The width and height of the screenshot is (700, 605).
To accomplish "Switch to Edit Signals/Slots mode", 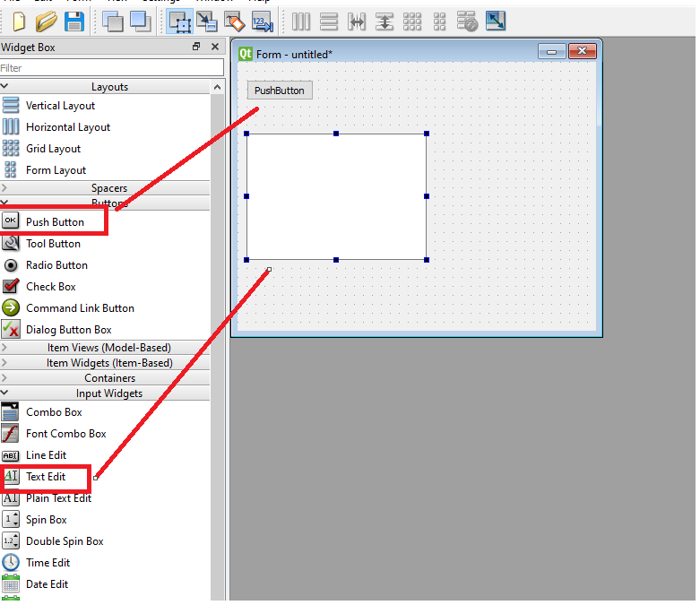I will click(x=207, y=22).
